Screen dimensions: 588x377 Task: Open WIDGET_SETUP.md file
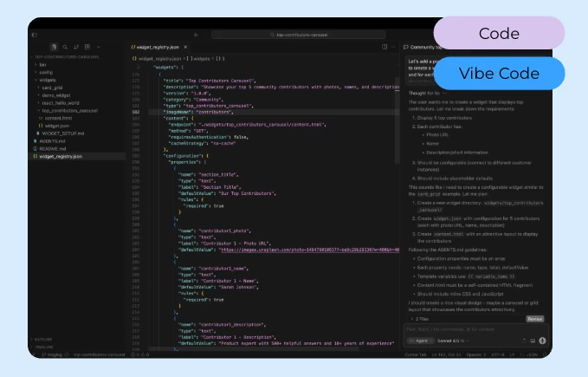(62, 133)
